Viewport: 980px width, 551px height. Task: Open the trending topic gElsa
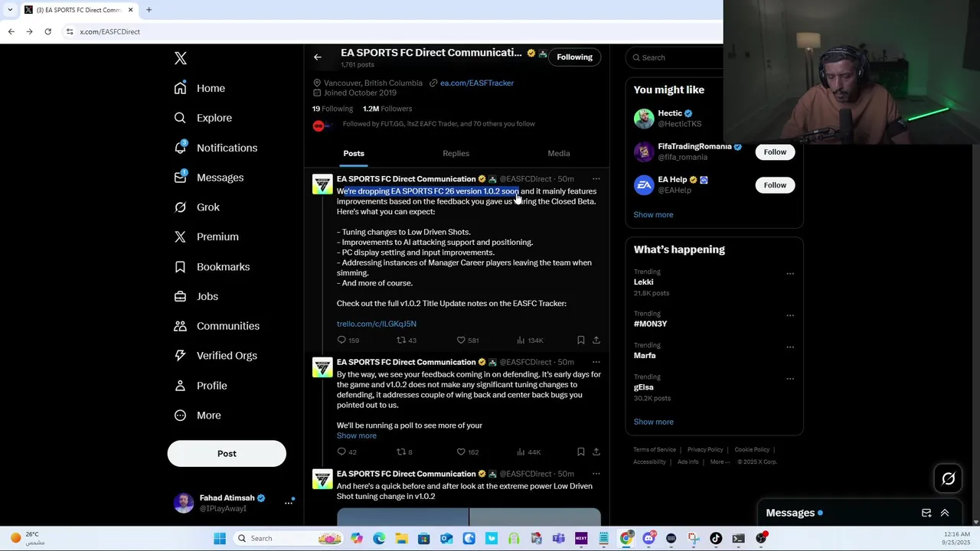click(x=644, y=387)
